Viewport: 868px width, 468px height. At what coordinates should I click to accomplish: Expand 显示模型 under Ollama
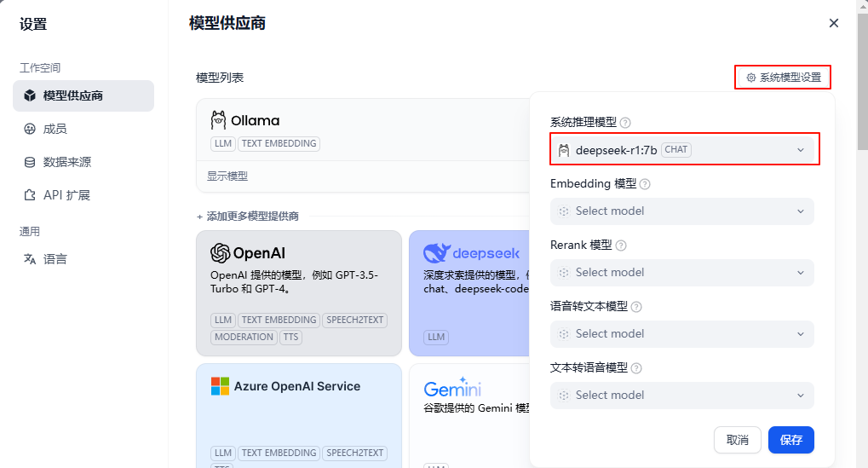tap(227, 176)
